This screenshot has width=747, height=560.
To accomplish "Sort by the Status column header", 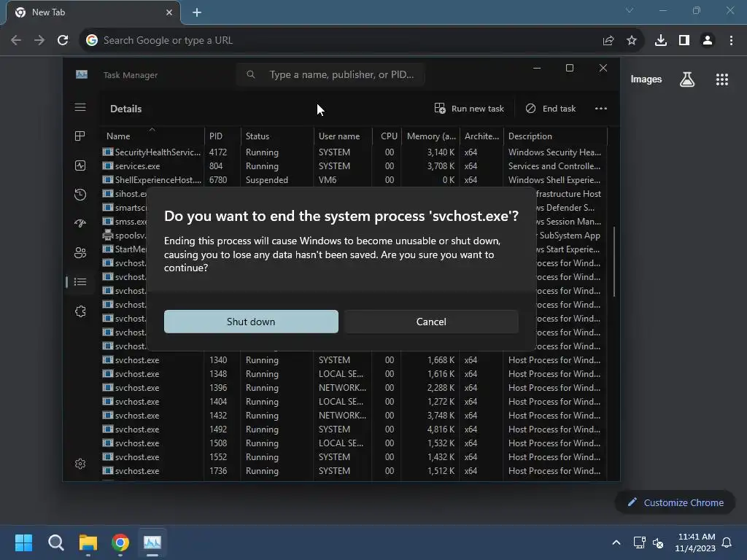I will [277, 136].
